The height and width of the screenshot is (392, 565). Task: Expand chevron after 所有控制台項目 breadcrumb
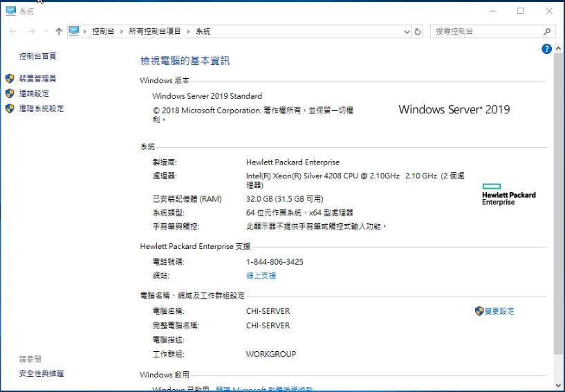click(x=188, y=32)
